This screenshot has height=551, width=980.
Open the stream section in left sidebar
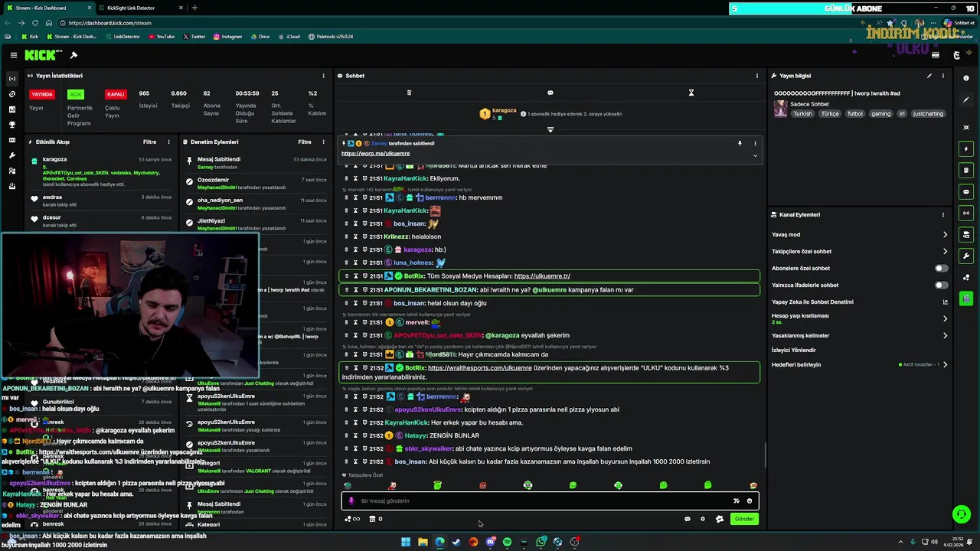[x=11, y=79]
